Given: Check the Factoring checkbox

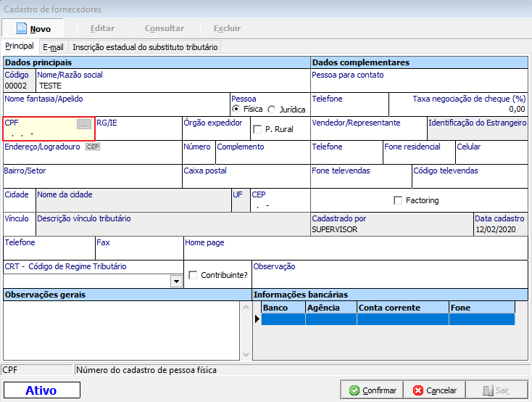Looking at the screenshot, I should pyautogui.click(x=397, y=200).
